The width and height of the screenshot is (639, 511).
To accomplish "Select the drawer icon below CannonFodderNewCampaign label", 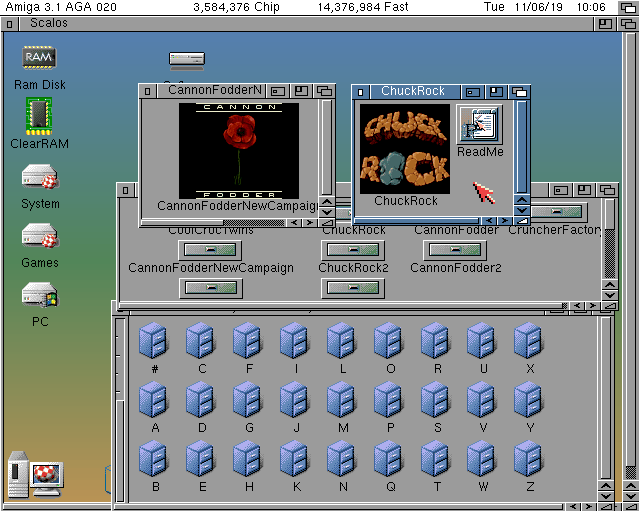I will point(211,288).
